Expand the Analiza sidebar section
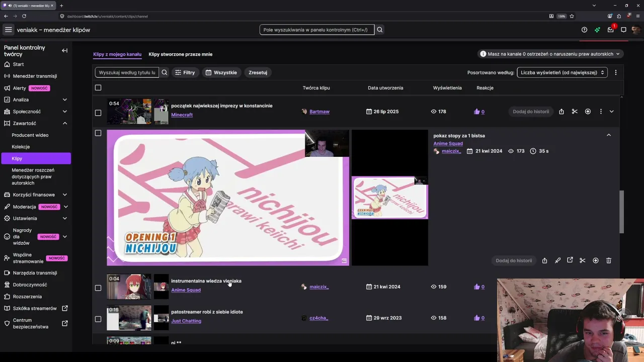 [x=64, y=100]
